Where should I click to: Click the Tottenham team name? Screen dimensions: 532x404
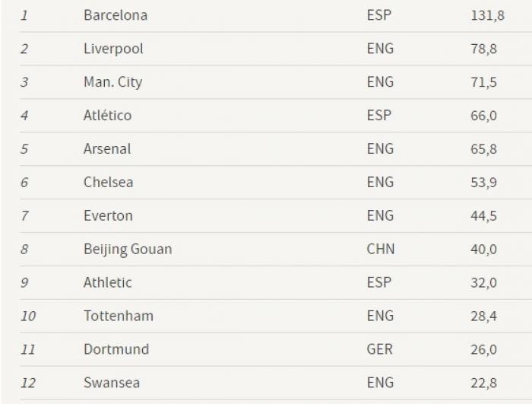tap(119, 316)
